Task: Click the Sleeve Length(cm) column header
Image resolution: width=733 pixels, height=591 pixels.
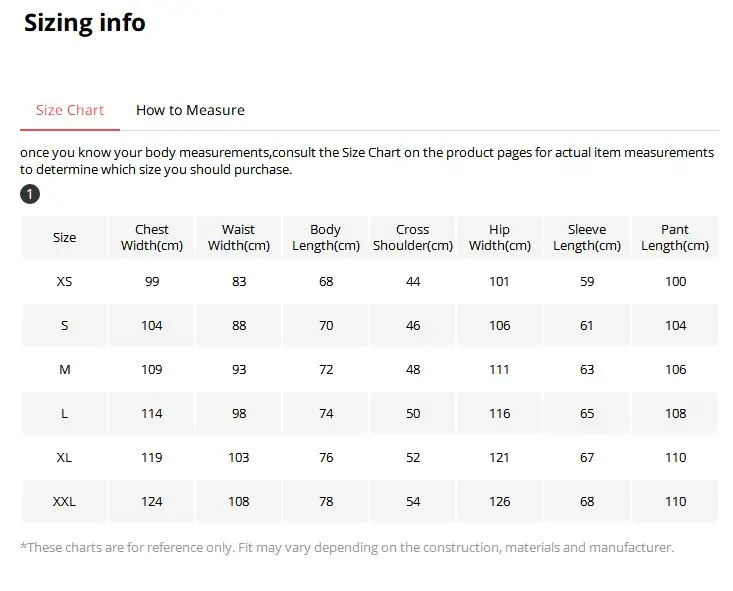Action: (x=587, y=238)
